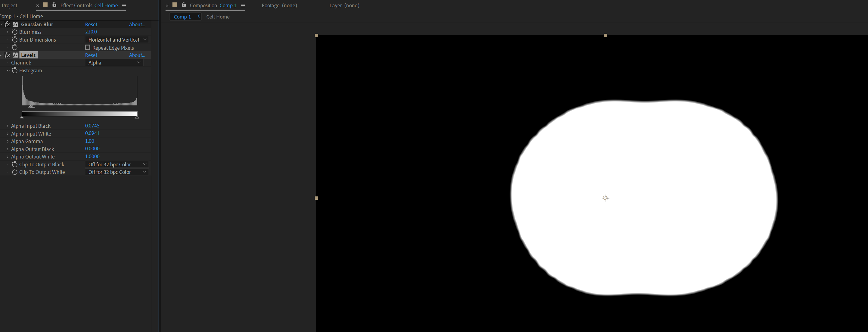Viewport: 868px width, 332px height.
Task: Open the Effect Controls panel menu icon
Action: point(124,5)
